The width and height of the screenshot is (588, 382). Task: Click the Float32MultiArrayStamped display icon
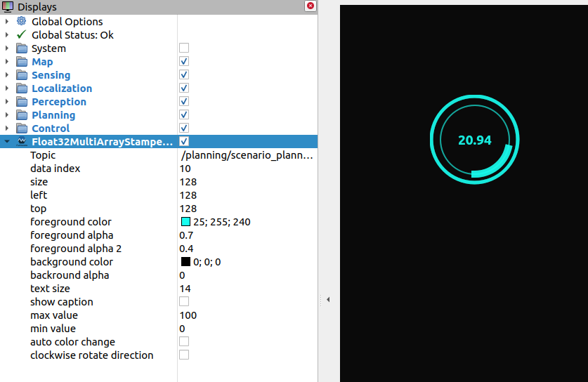[22, 142]
